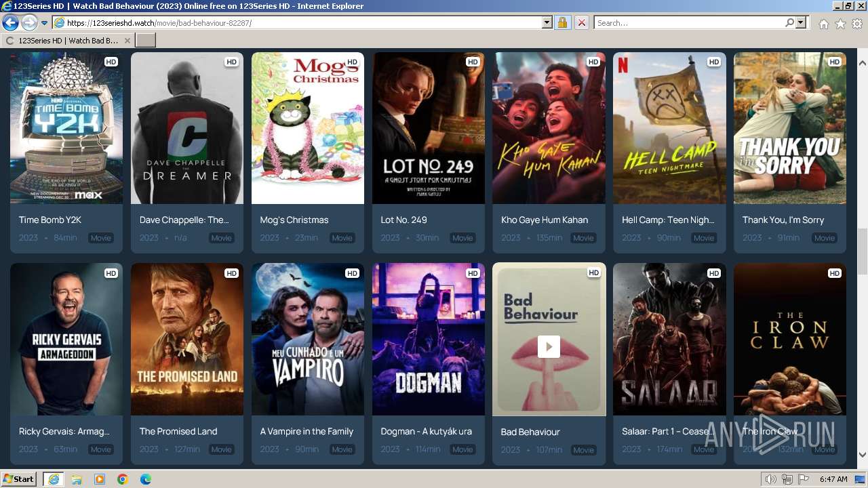Click the Search box in the toolbar
This screenshot has height=488, width=868.
[x=688, y=23]
